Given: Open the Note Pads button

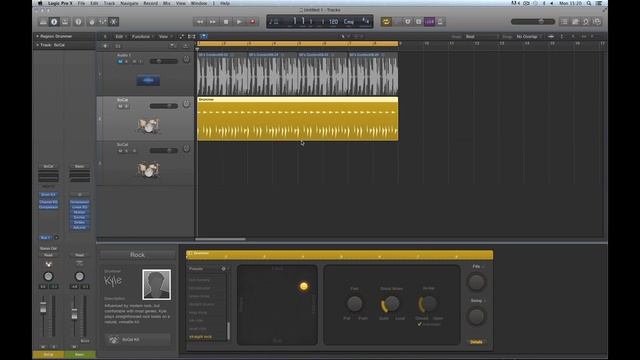Looking at the screenshot, I should point(575,22).
